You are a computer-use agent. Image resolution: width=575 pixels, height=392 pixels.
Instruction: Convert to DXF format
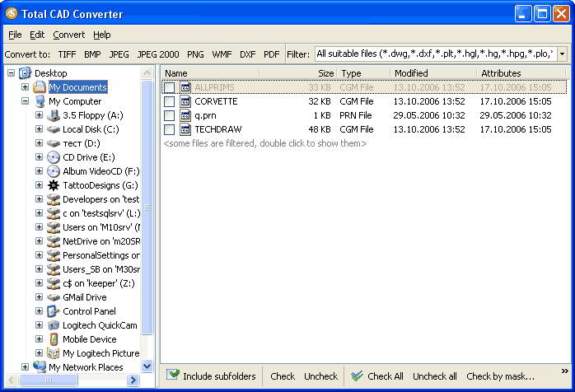point(247,54)
